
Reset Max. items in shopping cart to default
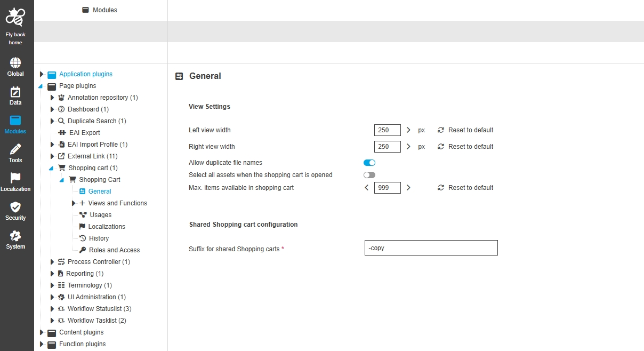point(470,188)
